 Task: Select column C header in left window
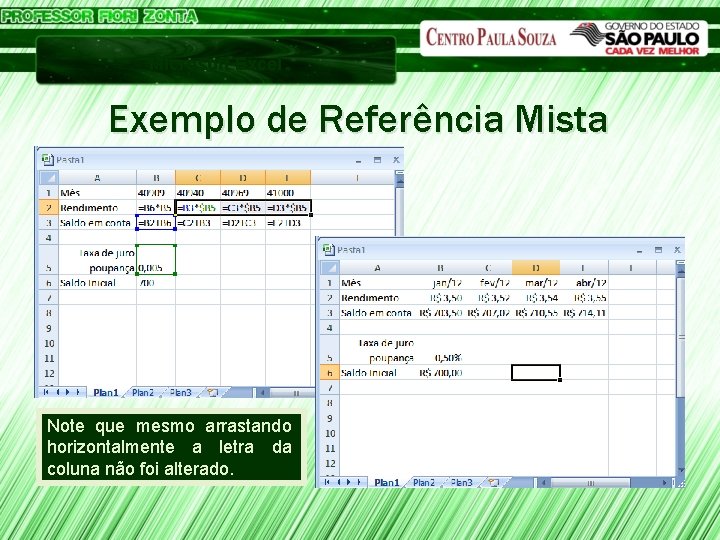pyautogui.click(x=198, y=177)
